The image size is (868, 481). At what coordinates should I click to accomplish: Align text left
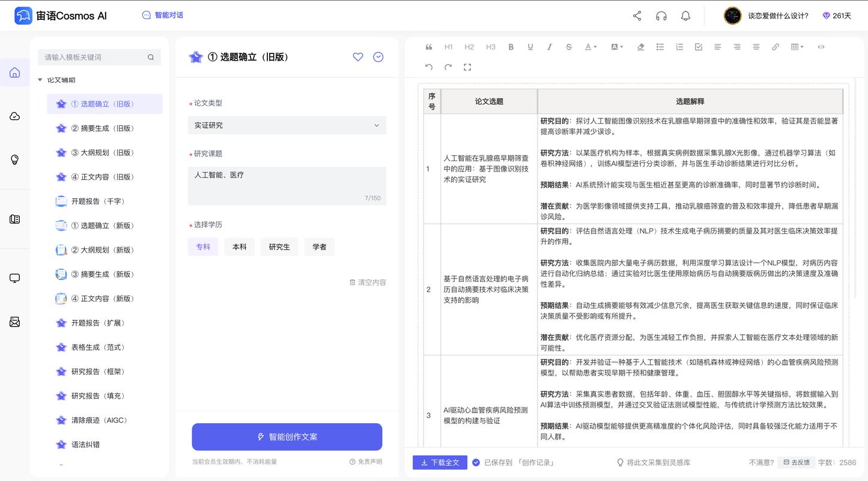tap(718, 47)
